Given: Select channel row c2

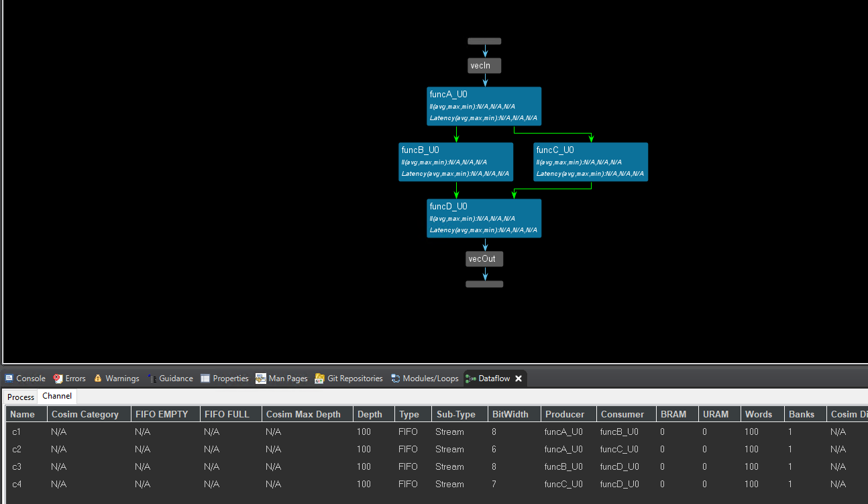Looking at the screenshot, I should point(437,449).
